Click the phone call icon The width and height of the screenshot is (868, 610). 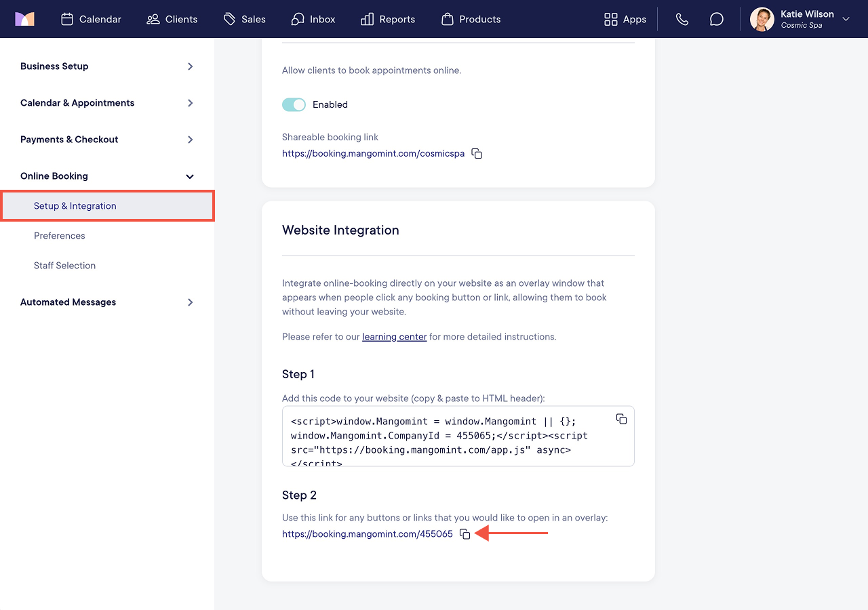pyautogui.click(x=682, y=19)
